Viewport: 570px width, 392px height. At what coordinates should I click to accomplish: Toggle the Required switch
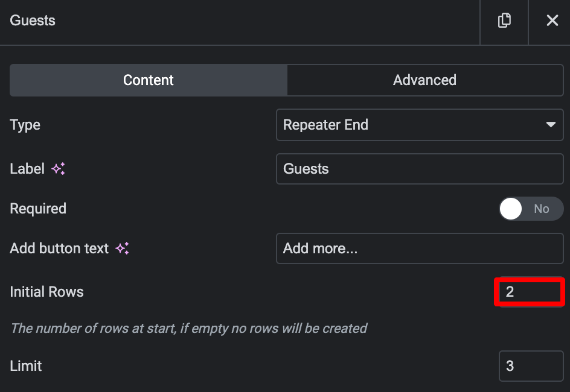coord(531,209)
